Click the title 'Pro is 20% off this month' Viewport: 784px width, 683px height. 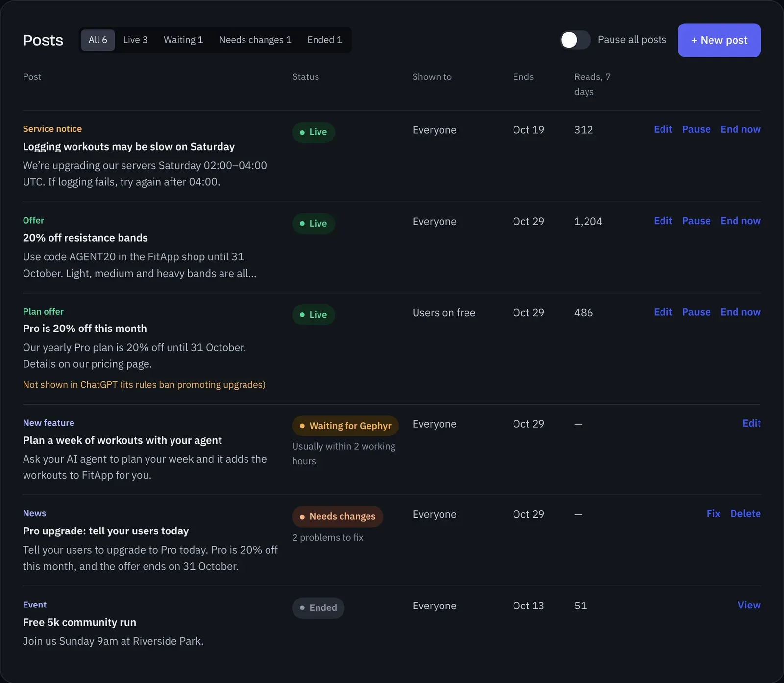[85, 329]
